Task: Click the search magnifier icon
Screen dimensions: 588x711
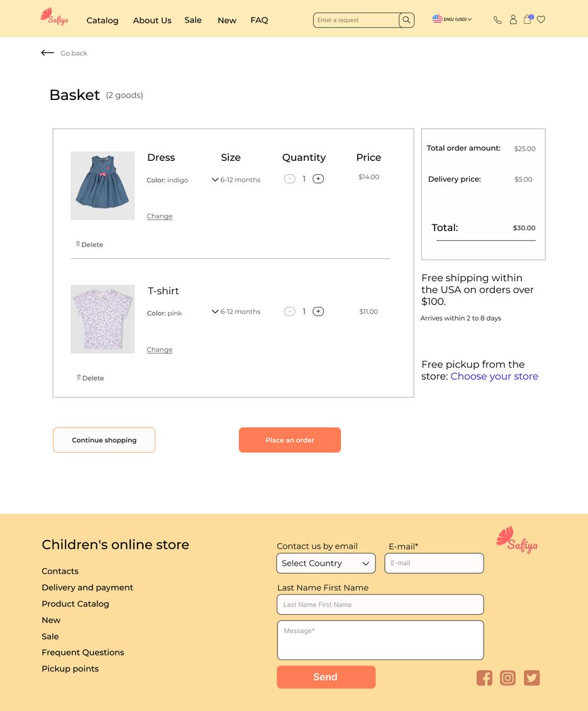Action: click(x=406, y=20)
